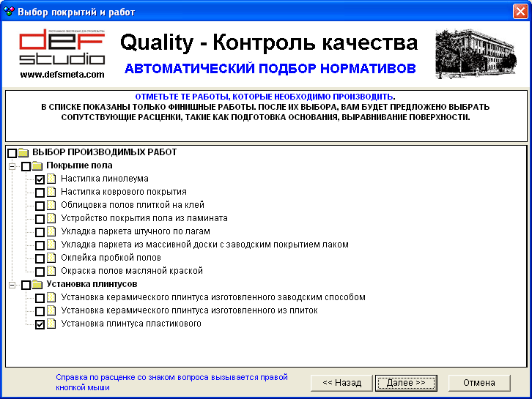Screen dimensions: 532x399
Task: Uncheck the 'Установка плинтуса пластикового' checkbox
Action: 40,324
